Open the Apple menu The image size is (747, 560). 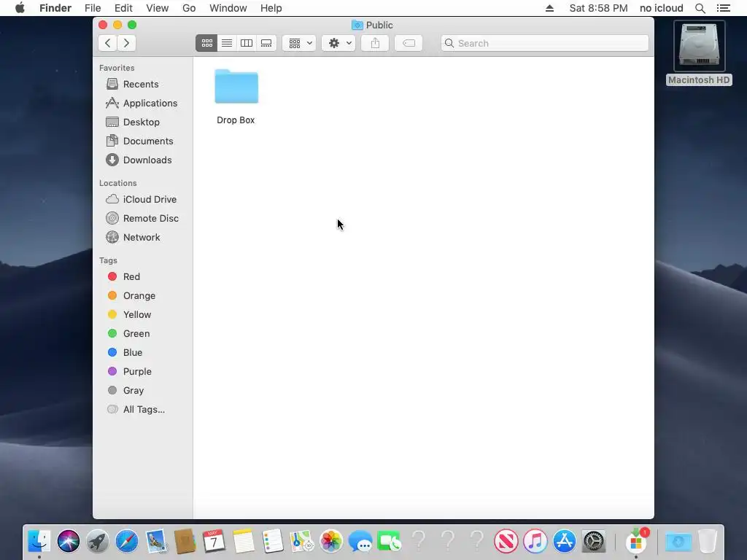(x=20, y=8)
